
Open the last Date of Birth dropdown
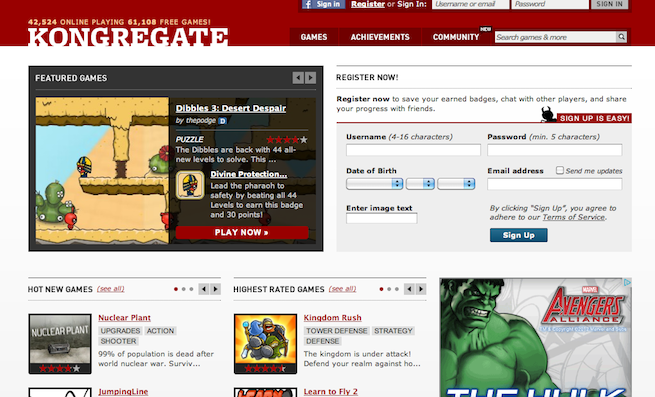point(456,183)
